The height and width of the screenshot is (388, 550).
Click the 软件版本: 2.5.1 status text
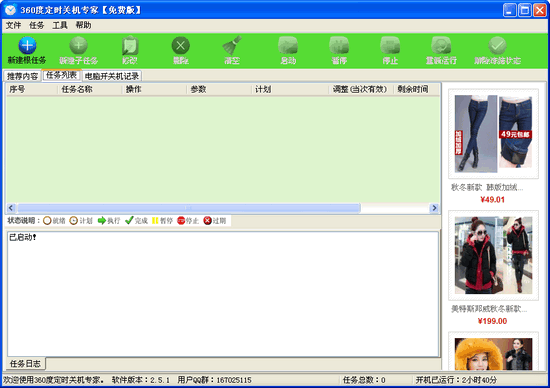[x=141, y=380]
